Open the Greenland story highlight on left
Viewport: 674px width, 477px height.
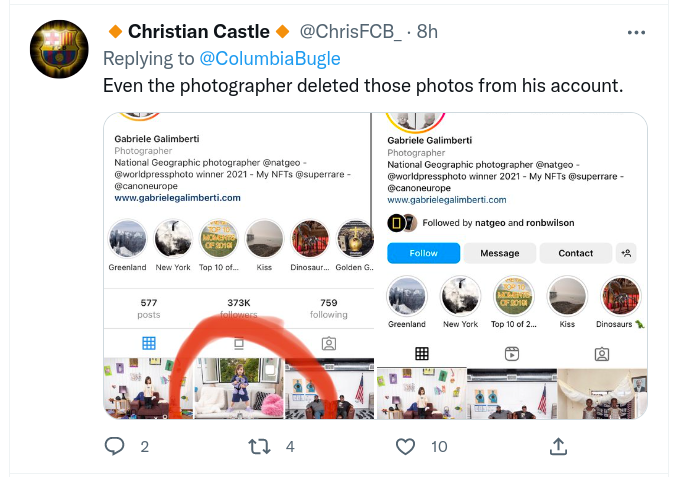[x=128, y=240]
